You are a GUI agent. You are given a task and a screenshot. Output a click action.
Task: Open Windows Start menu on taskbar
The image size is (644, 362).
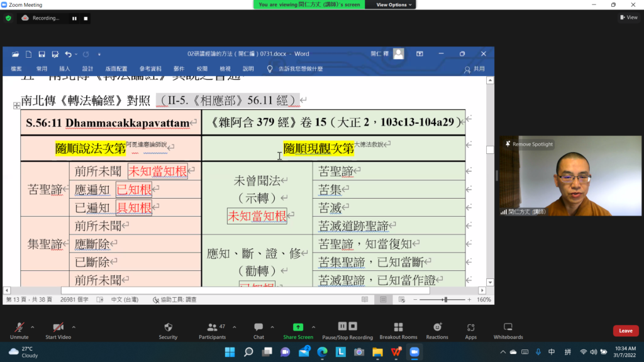pos(230,352)
